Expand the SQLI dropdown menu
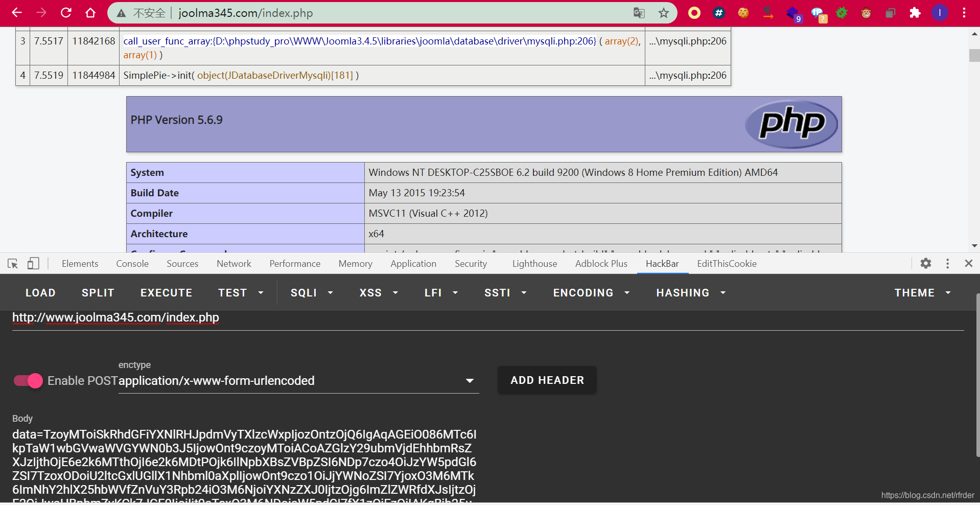980x505 pixels. (x=312, y=293)
